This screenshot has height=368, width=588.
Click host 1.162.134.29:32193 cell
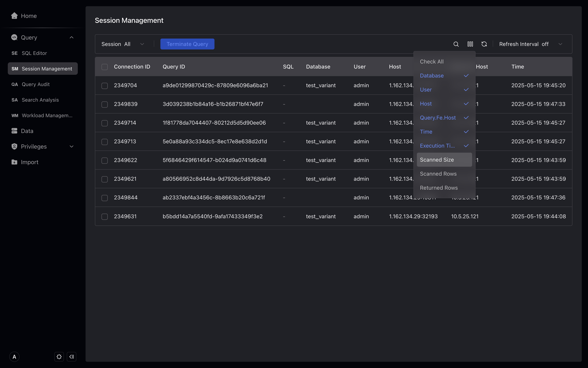coord(413,216)
